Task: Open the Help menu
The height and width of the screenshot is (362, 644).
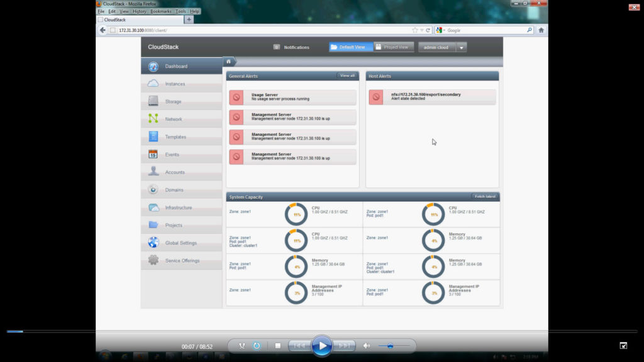Action: pos(194,11)
